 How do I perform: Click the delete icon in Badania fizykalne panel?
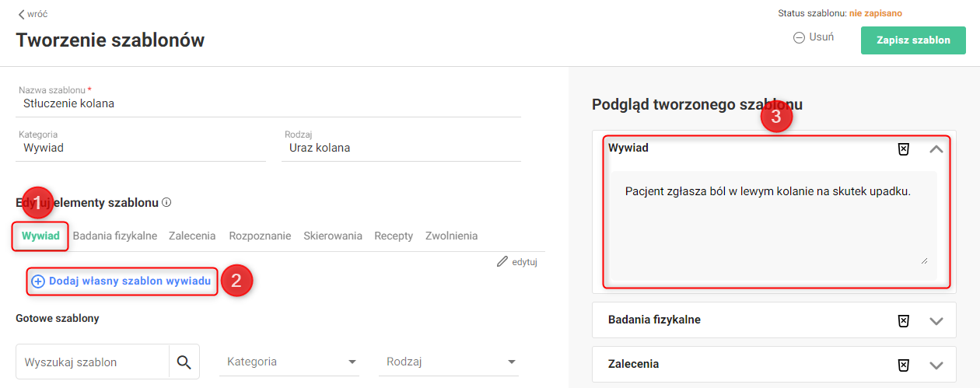tap(903, 320)
